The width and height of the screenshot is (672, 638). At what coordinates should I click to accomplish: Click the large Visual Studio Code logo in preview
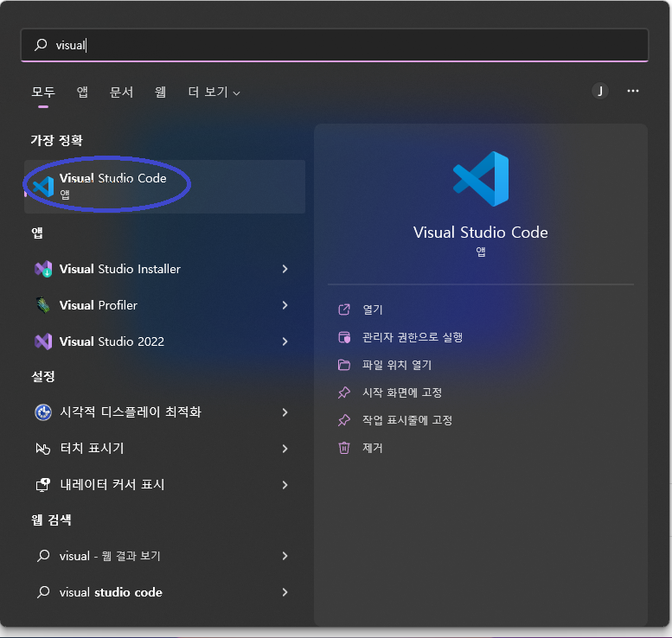pos(481,179)
